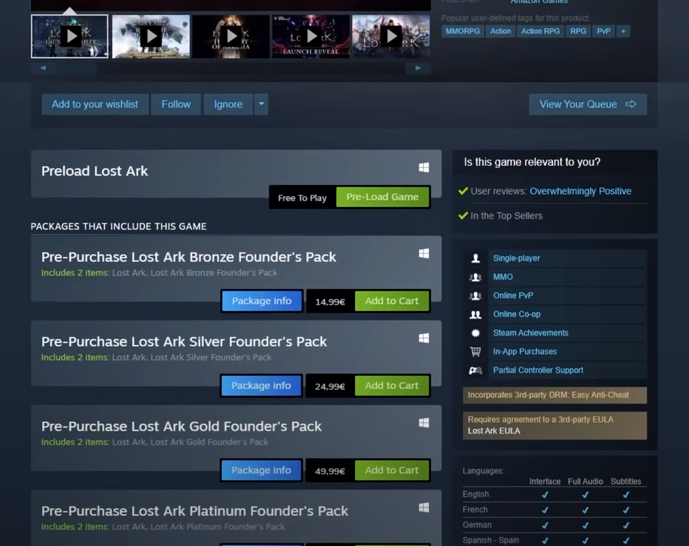Click the Single-player person icon
This screenshot has width=689, height=546.
coord(475,258)
